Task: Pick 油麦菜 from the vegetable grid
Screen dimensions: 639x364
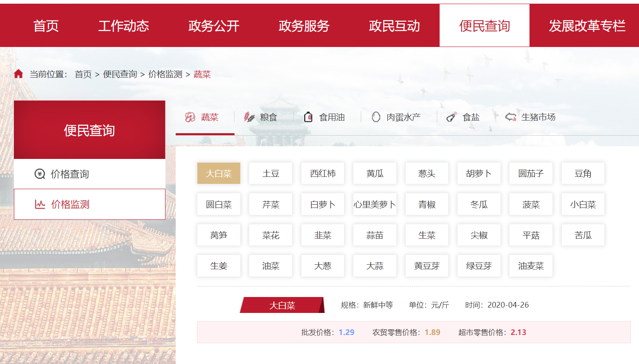Action: pyautogui.click(x=531, y=266)
